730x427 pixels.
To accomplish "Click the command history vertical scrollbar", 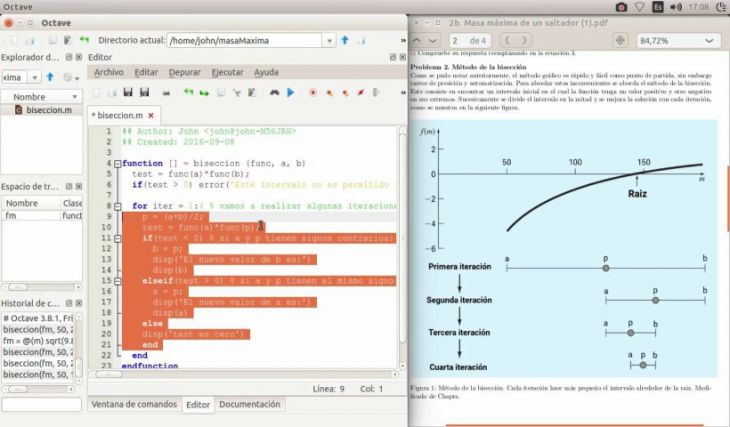I will pos(79,347).
